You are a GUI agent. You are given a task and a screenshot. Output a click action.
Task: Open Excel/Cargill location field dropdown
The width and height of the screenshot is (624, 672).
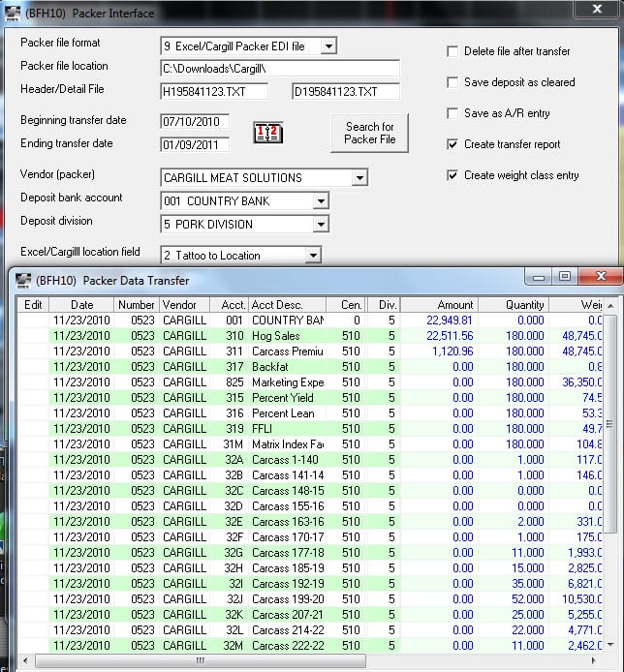(x=313, y=255)
